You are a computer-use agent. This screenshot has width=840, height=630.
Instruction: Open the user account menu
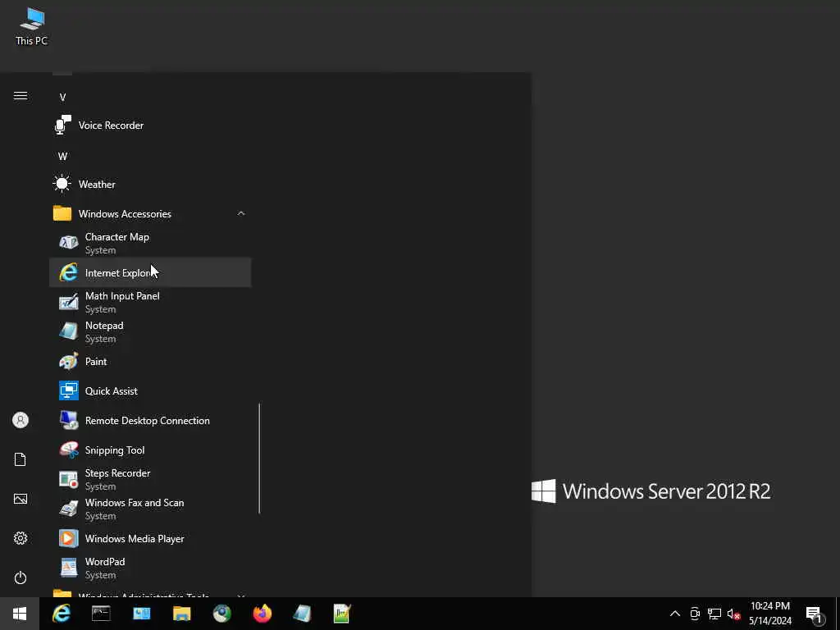pos(21,420)
